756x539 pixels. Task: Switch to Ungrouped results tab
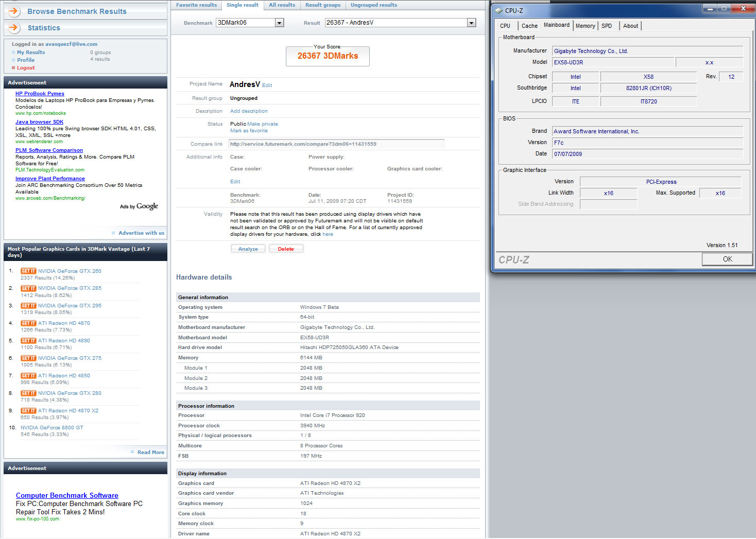pos(374,5)
